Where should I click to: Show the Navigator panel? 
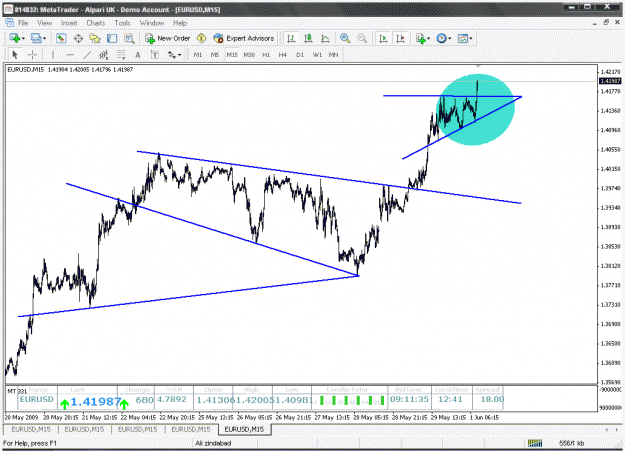[x=95, y=38]
